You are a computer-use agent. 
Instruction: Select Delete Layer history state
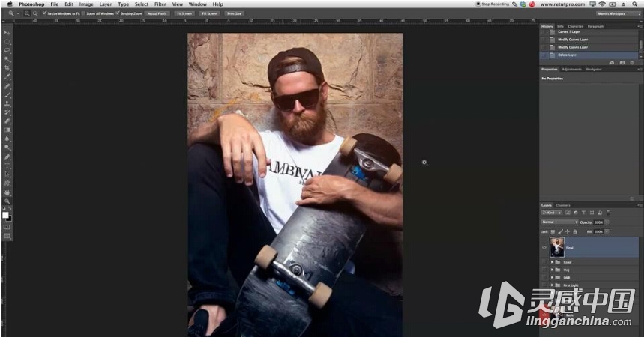pyautogui.click(x=589, y=55)
